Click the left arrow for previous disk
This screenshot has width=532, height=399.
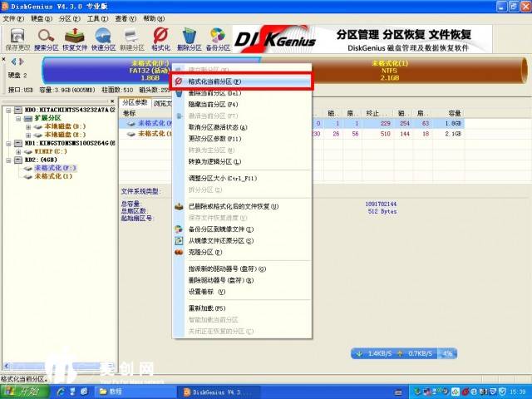click(x=12, y=62)
